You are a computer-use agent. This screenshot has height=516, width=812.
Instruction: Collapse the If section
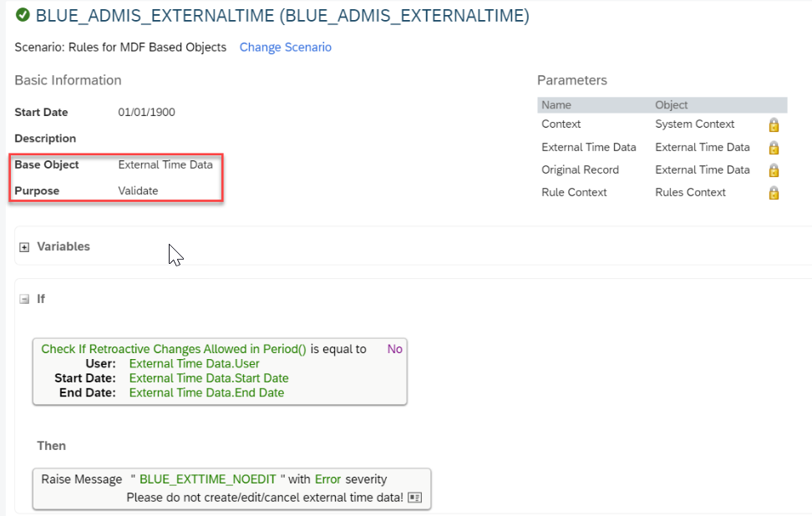click(x=24, y=299)
